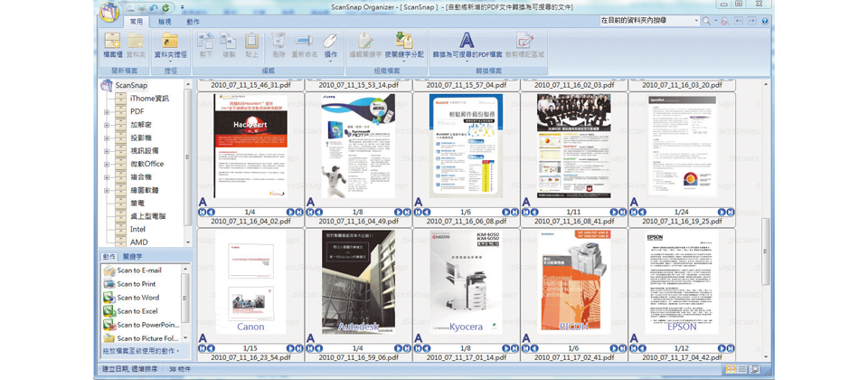Expand the 投影機 folder tree node
This screenshot has width=868, height=380.
107,138
